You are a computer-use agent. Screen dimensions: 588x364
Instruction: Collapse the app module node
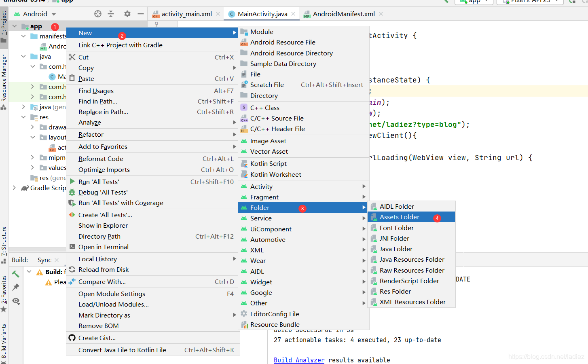pos(15,26)
